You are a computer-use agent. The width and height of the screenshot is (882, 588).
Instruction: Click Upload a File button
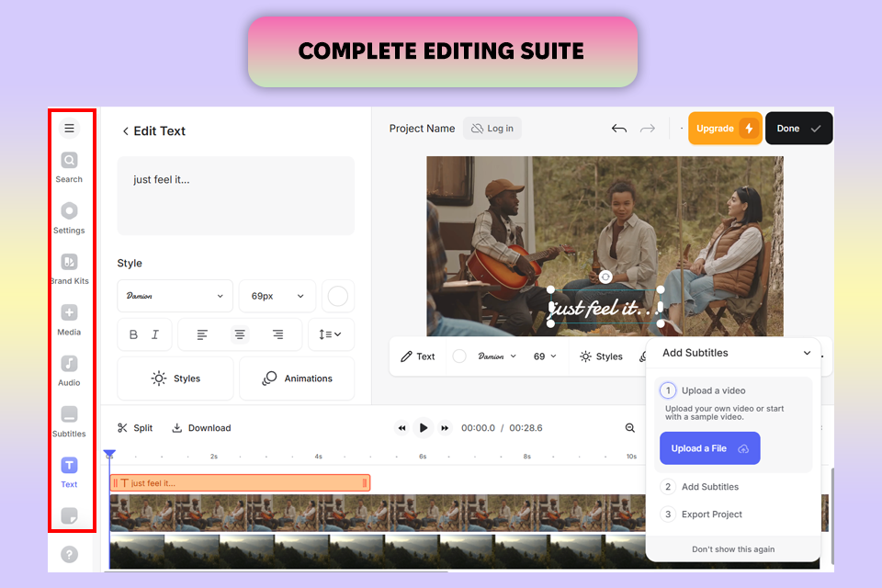[x=710, y=448]
